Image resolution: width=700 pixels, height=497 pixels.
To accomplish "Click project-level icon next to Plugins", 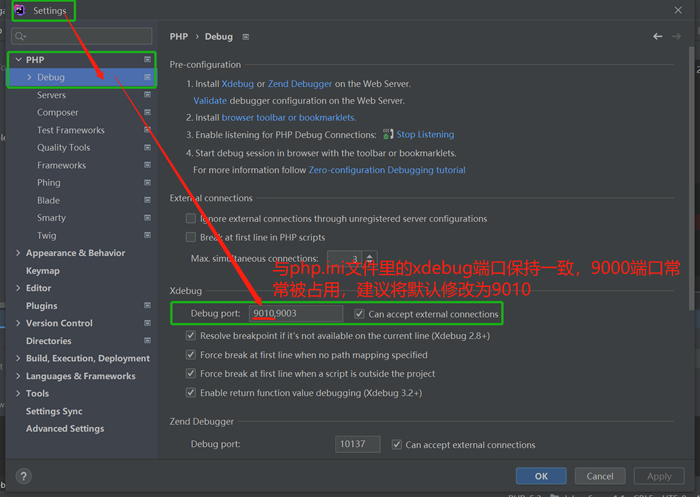I will [x=147, y=305].
